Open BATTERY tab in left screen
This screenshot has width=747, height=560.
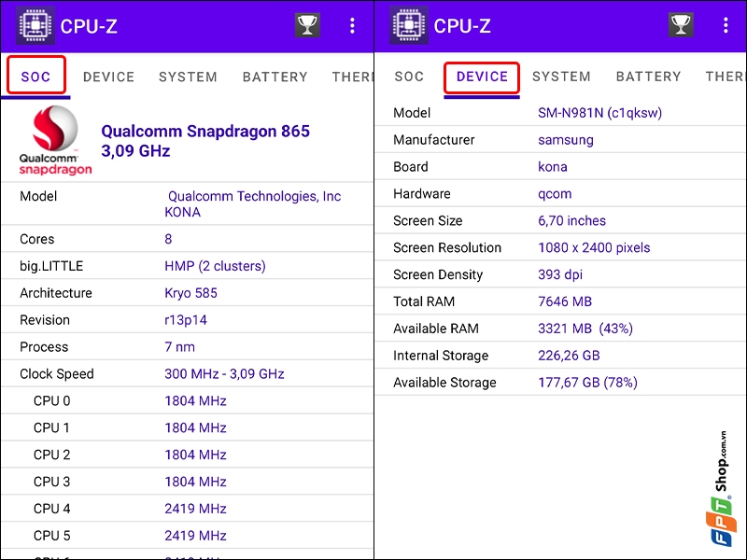click(x=275, y=77)
